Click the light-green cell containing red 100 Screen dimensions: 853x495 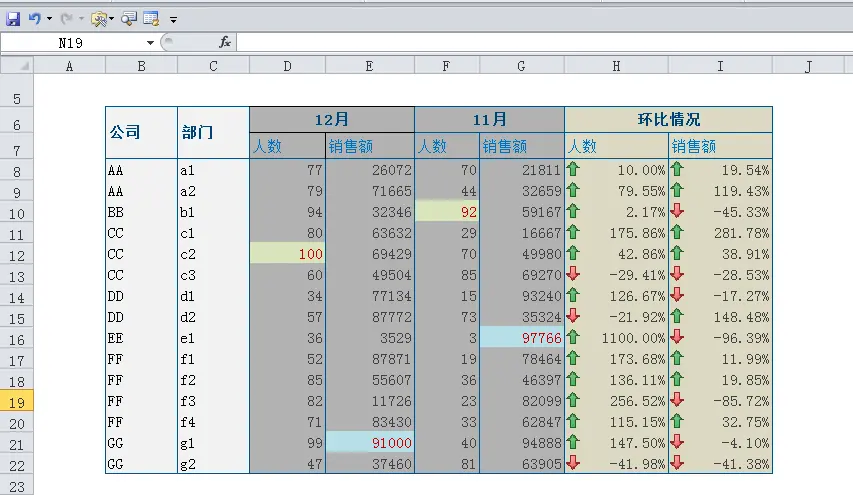click(x=287, y=254)
